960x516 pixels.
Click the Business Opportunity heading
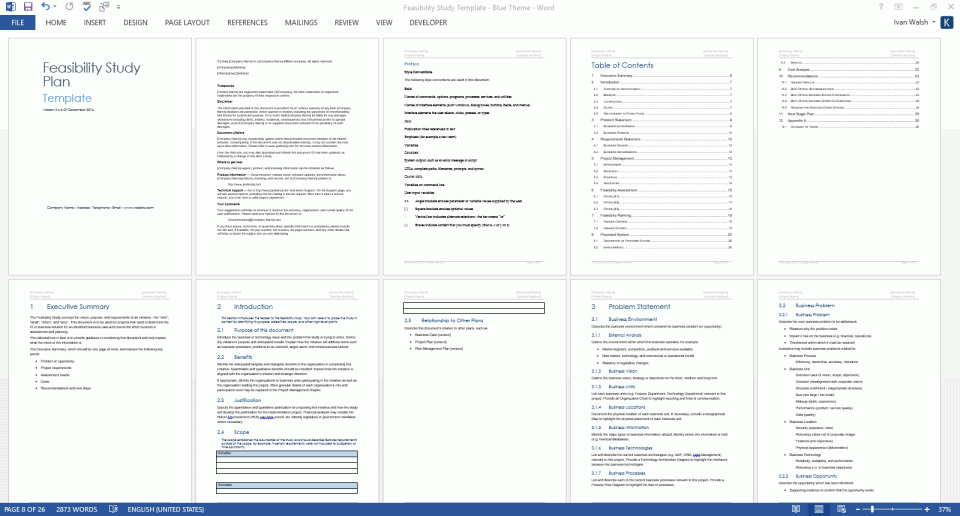click(816, 476)
